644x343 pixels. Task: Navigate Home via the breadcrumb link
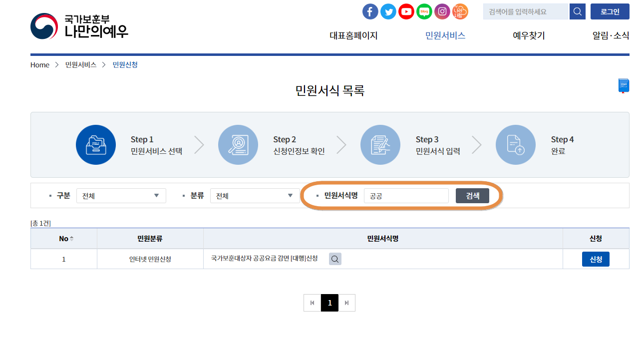(39, 64)
